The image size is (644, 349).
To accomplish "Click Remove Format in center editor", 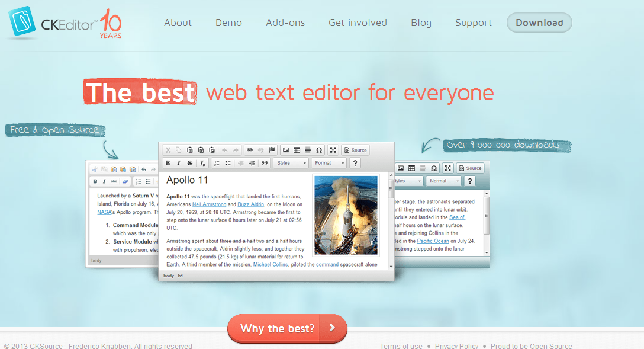I will (202, 163).
